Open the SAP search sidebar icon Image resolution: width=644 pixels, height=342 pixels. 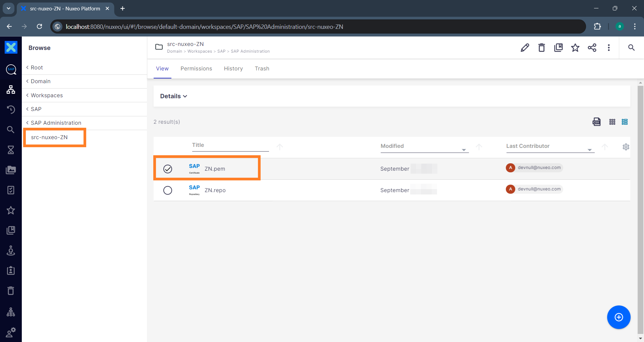click(x=11, y=69)
